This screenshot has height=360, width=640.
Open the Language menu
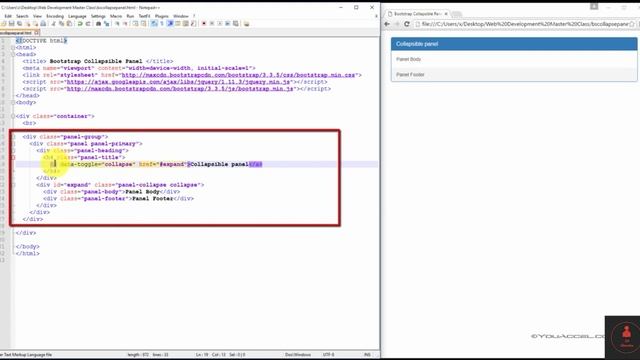(77, 16)
